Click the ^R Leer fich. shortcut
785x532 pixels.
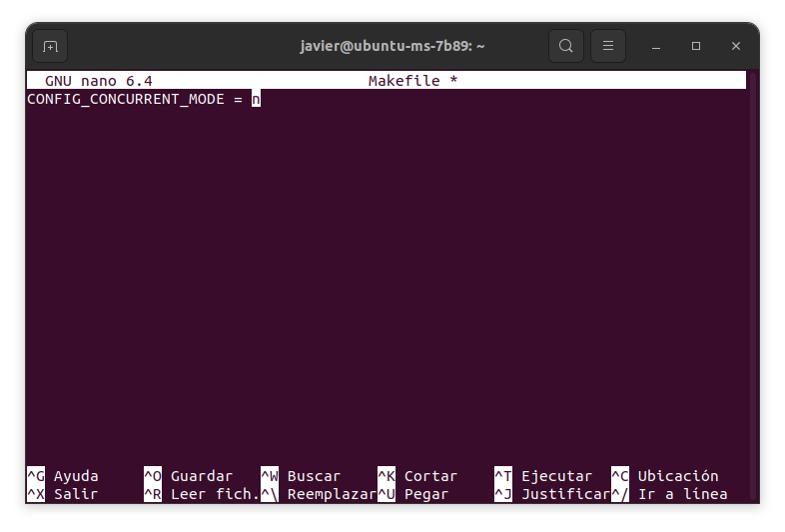click(x=202, y=494)
